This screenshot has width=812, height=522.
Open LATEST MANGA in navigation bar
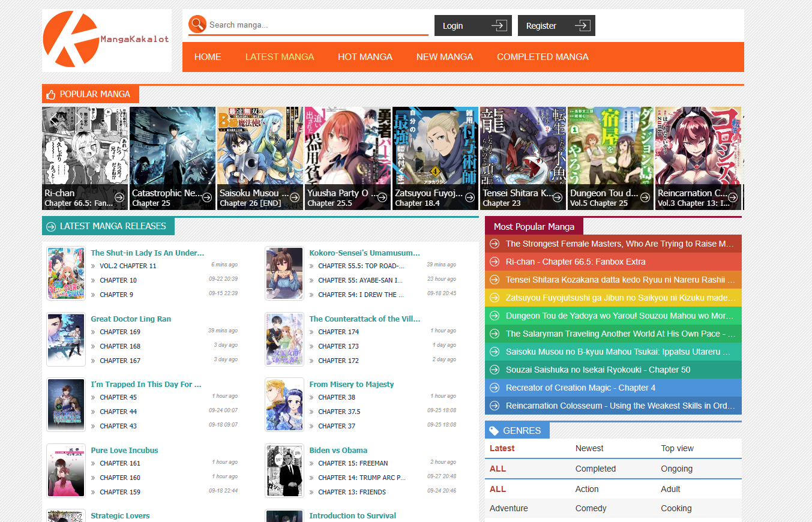click(280, 57)
